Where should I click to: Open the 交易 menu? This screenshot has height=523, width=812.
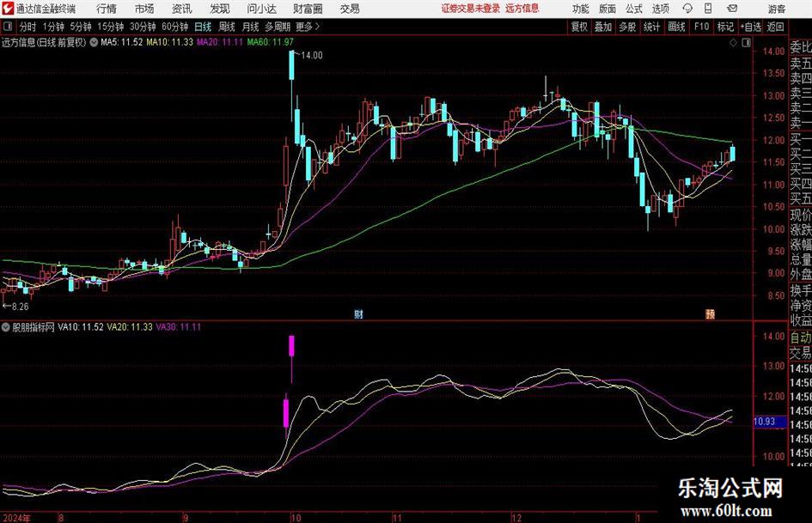(x=350, y=9)
